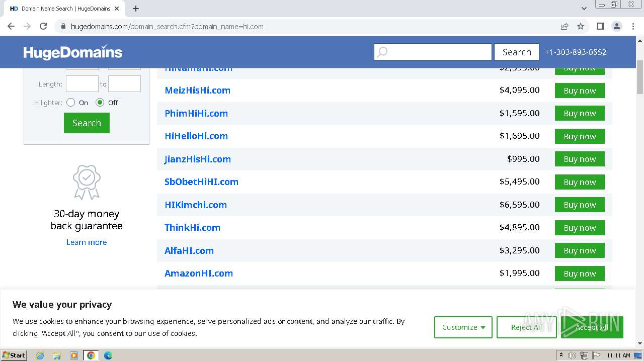Buy now for ThinkHi.com
The width and height of the screenshot is (644, 362).
click(x=580, y=228)
